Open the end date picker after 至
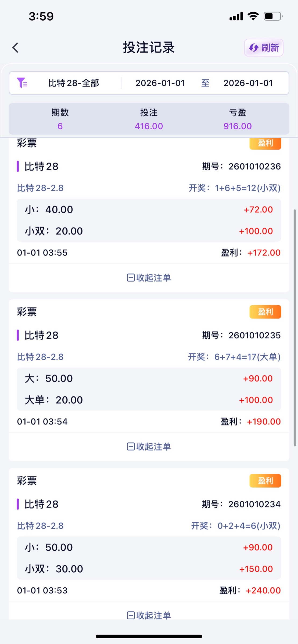Screen dimensions: 298x644 [248, 83]
